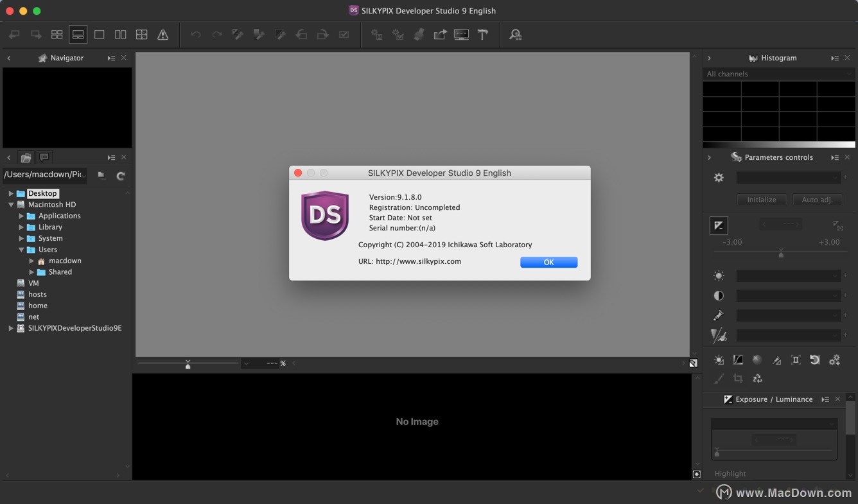Open the zoom percentage dropdown
Image resolution: width=858 pixels, height=504 pixels.
[246, 363]
